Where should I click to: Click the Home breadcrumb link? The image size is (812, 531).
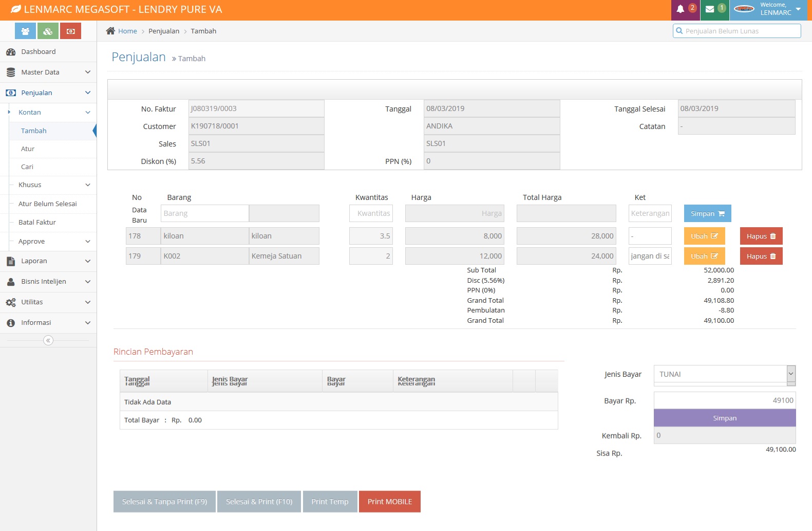[127, 31]
